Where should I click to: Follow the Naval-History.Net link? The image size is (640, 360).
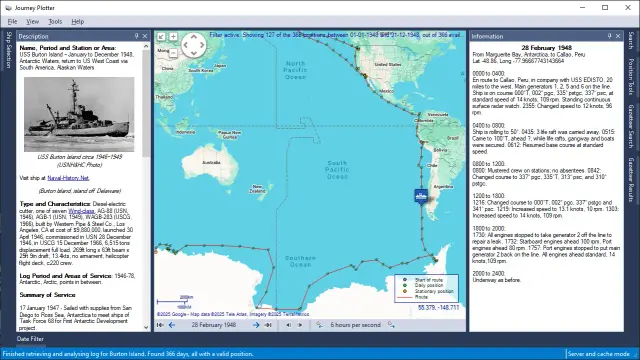[x=68, y=178]
